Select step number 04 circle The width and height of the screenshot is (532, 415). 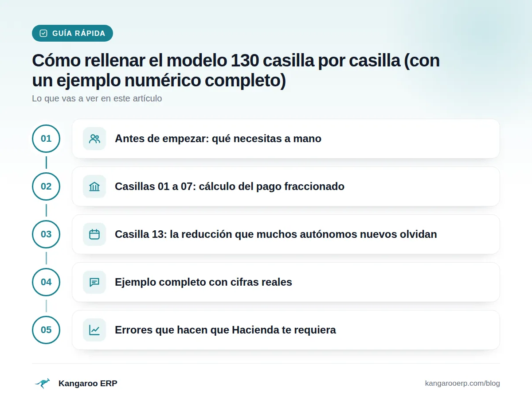pyautogui.click(x=46, y=282)
